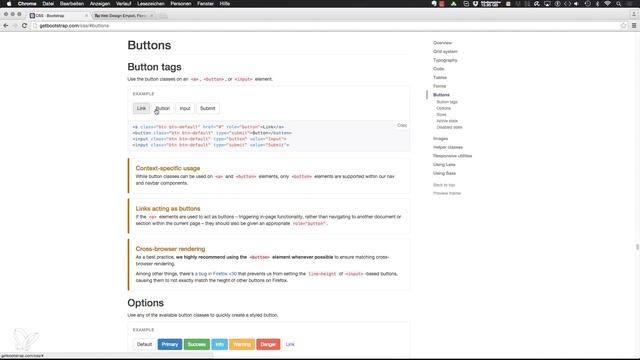Switch to the Web Design tab

coord(122,16)
